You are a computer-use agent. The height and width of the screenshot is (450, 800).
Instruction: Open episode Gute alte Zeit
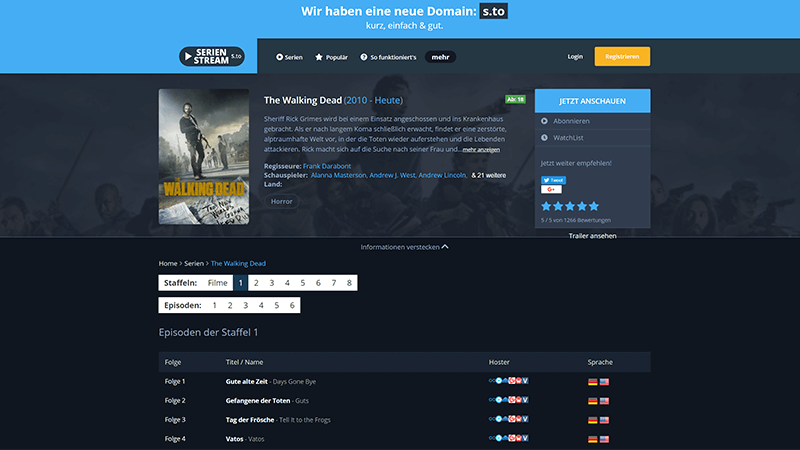tap(246, 382)
